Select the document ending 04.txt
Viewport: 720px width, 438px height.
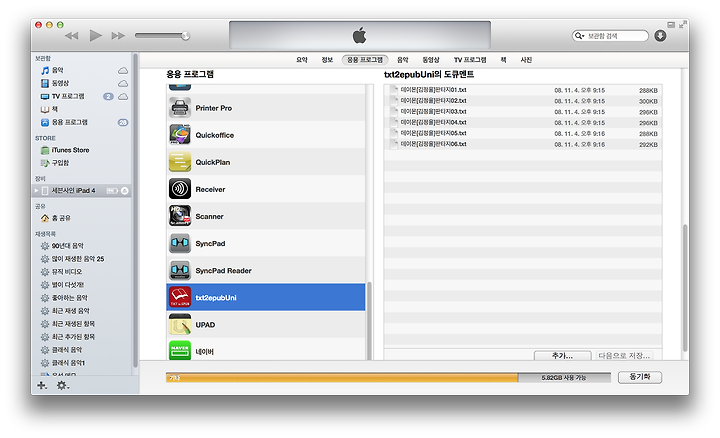tap(523, 123)
